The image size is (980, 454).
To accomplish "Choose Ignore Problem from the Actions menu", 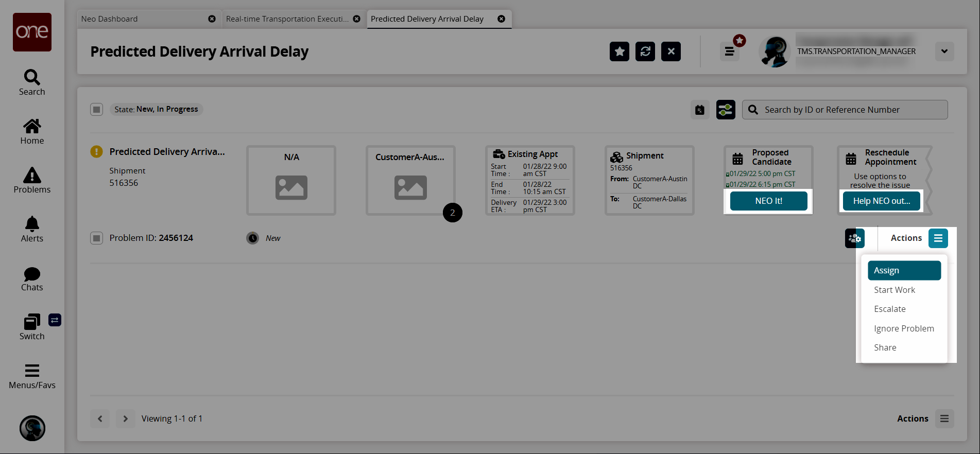I will pos(904,328).
